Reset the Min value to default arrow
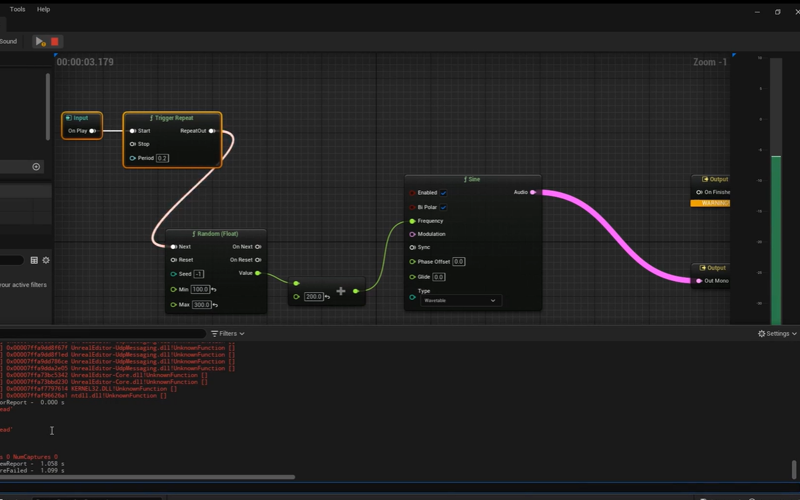Screen dimensions: 800x500 [x=214, y=289]
